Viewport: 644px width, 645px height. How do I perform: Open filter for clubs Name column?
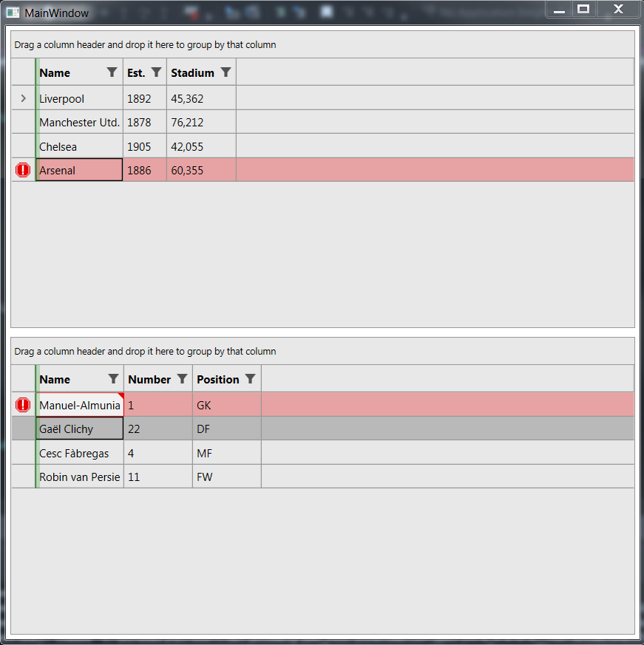[112, 72]
